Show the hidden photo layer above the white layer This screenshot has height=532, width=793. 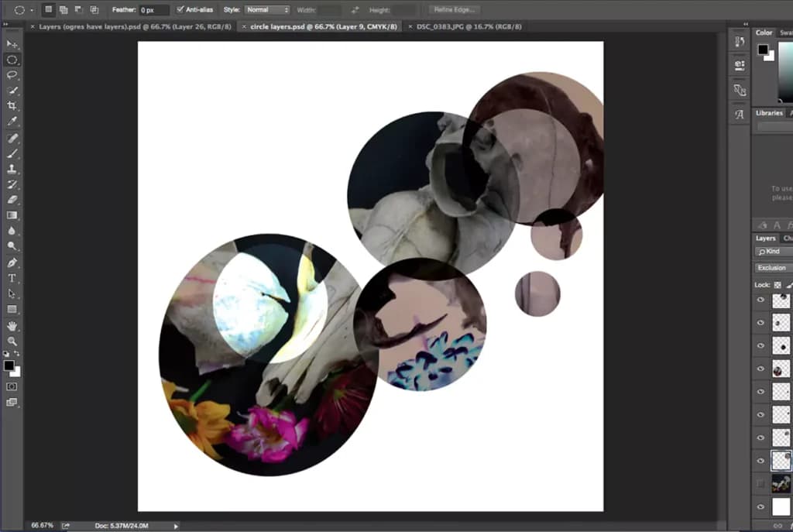(760, 484)
